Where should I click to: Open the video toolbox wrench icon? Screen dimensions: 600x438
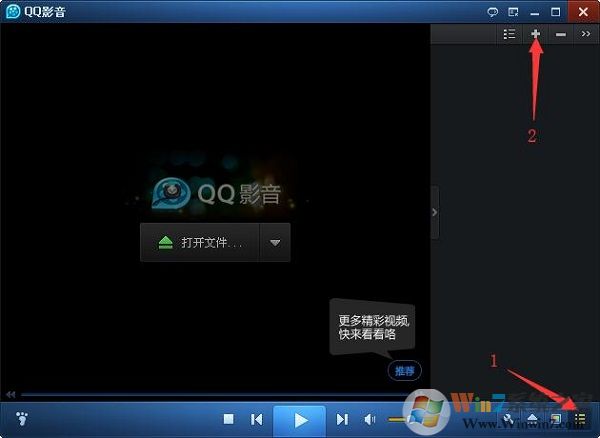point(508,419)
